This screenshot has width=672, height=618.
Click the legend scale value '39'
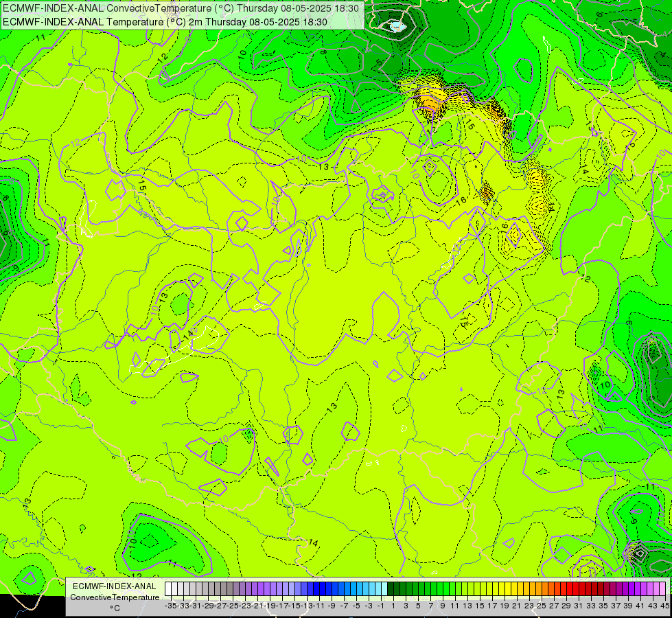click(x=628, y=606)
